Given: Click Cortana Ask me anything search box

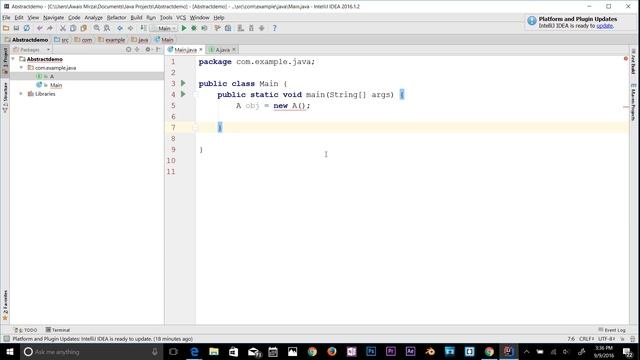Looking at the screenshot, I should (x=91, y=351).
